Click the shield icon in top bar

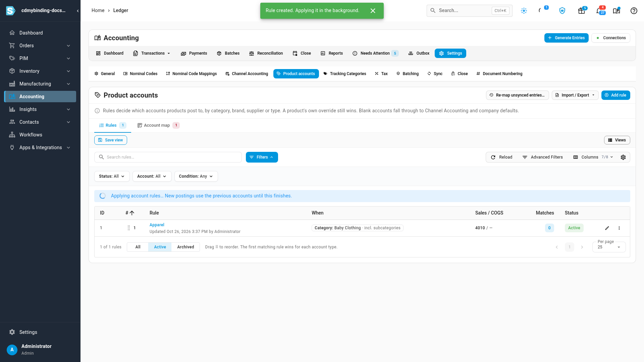coord(562,11)
